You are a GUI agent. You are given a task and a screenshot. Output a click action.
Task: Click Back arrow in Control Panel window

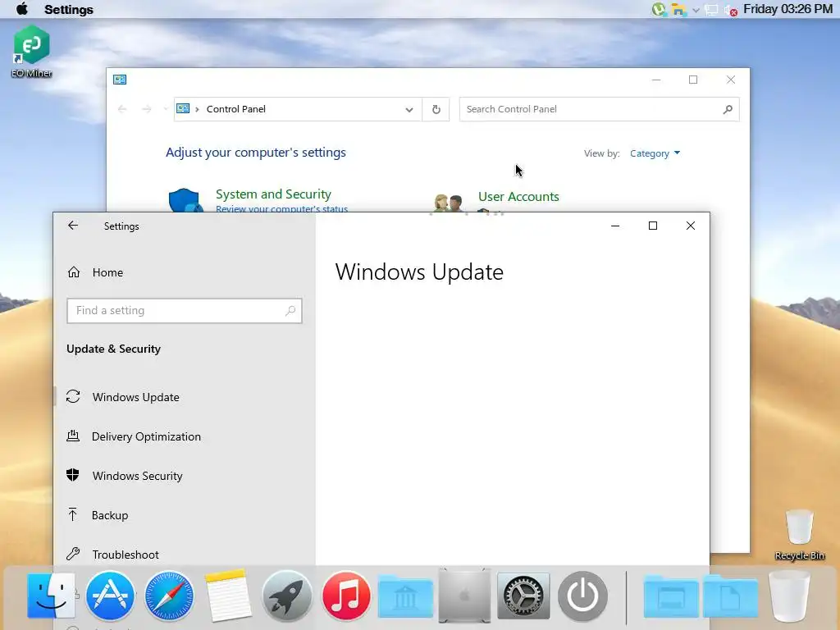click(x=122, y=109)
